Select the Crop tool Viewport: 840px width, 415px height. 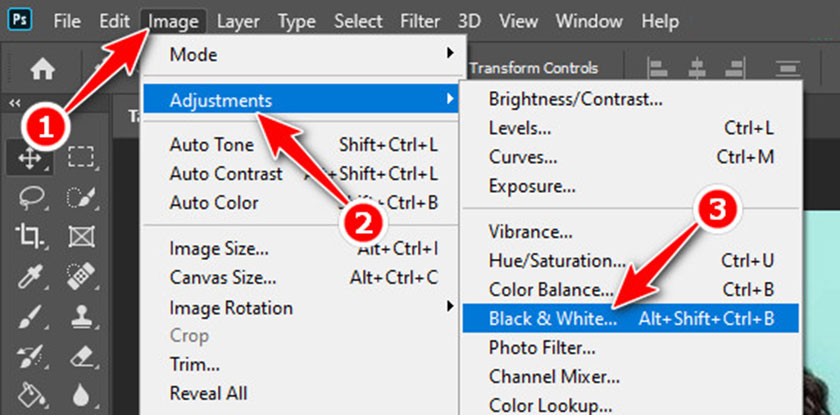pos(28,236)
